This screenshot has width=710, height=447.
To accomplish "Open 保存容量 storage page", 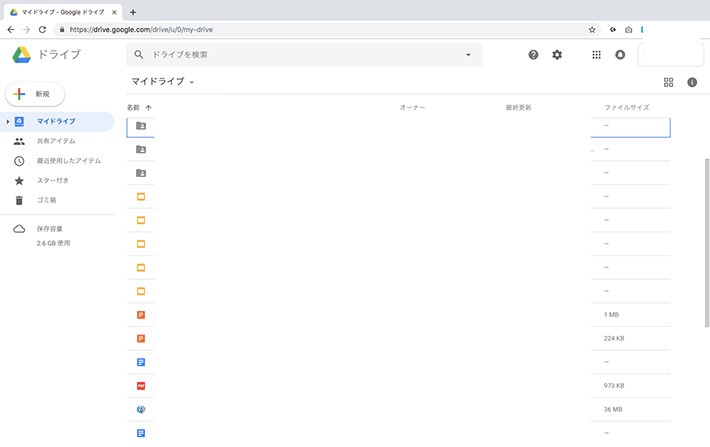I will (x=49, y=229).
